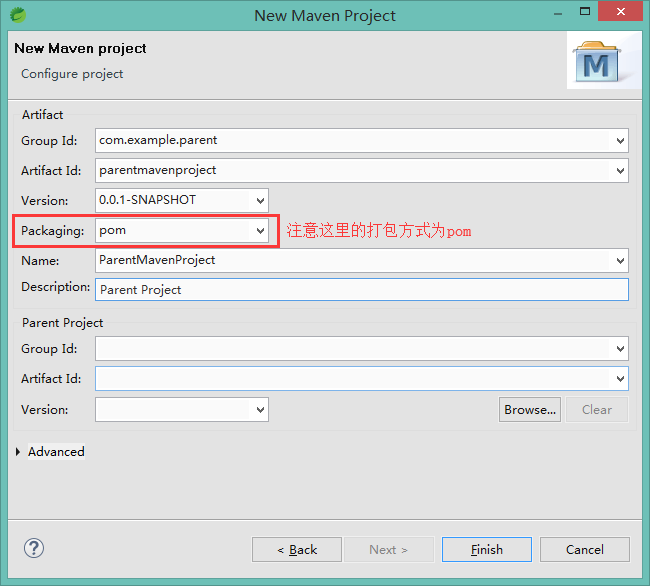The width and height of the screenshot is (650, 586).
Task: Click the Next button
Action: [389, 550]
